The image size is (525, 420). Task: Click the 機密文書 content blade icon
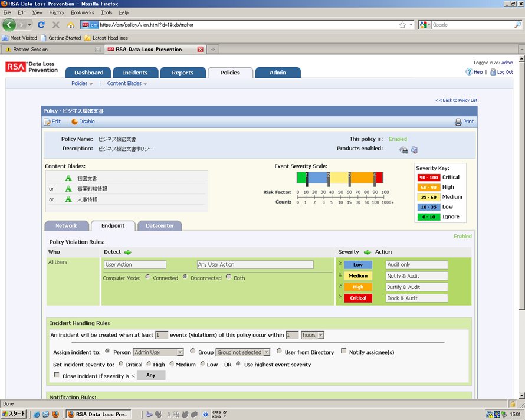tap(68, 178)
